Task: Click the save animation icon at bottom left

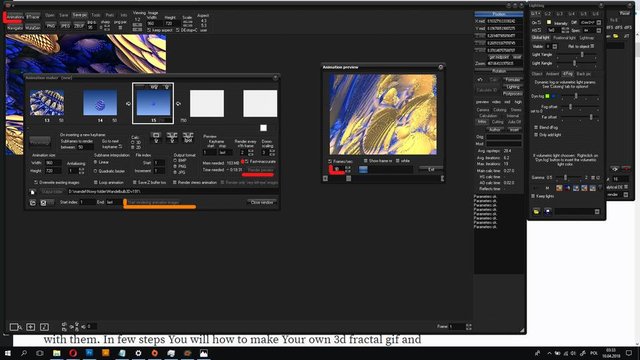Action: (43, 202)
